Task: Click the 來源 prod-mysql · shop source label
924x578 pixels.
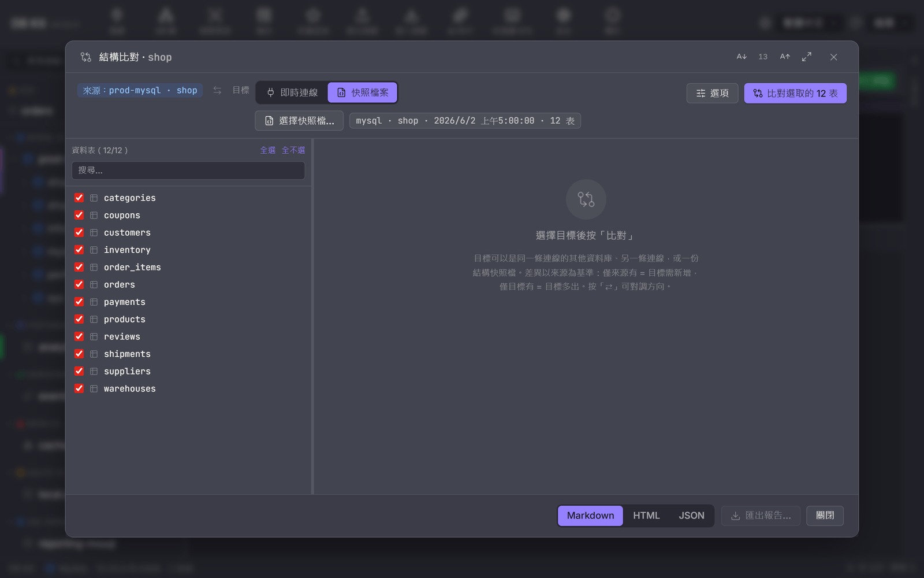Action: tap(140, 90)
